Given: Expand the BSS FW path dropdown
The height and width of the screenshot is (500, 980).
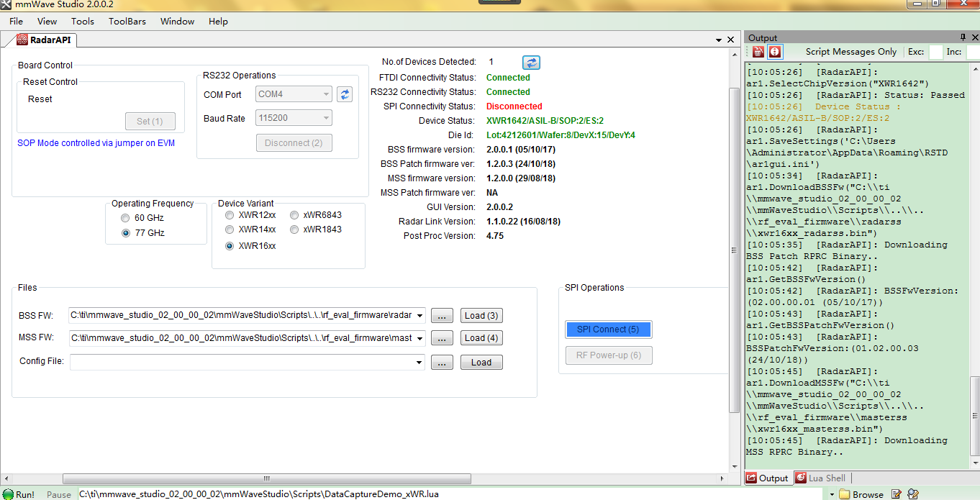Looking at the screenshot, I should 420,315.
